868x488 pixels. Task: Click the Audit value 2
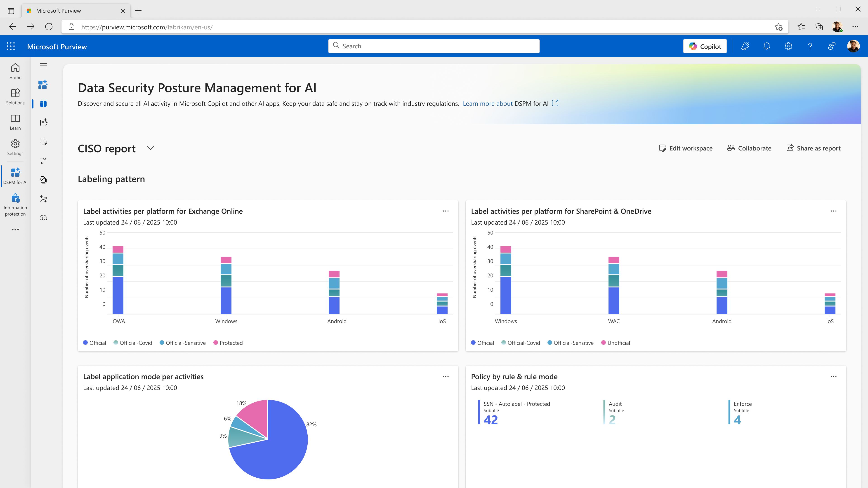point(612,420)
